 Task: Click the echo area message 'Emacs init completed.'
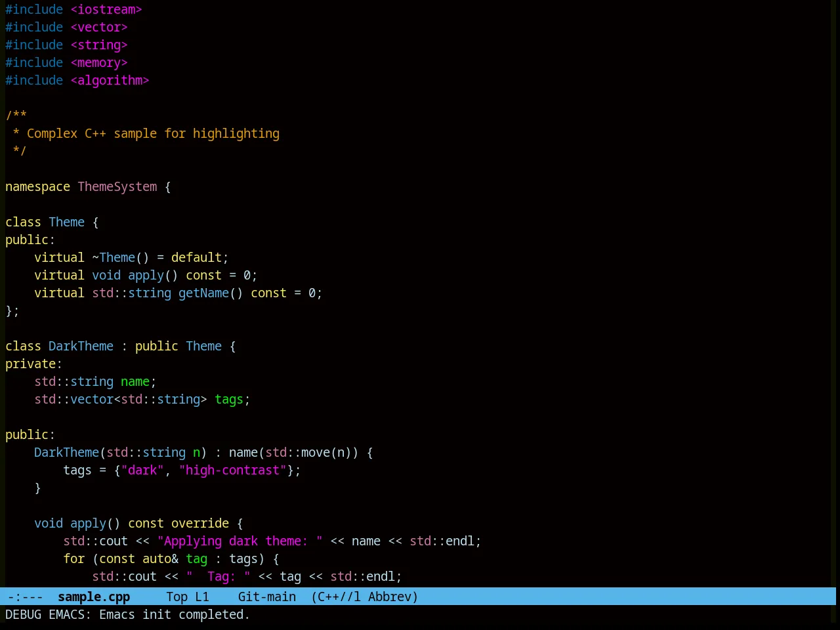click(x=175, y=614)
